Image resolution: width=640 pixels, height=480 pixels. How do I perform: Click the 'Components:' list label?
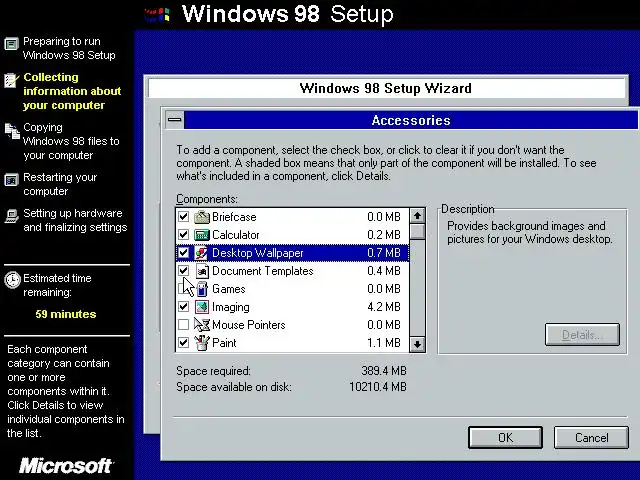207,199
